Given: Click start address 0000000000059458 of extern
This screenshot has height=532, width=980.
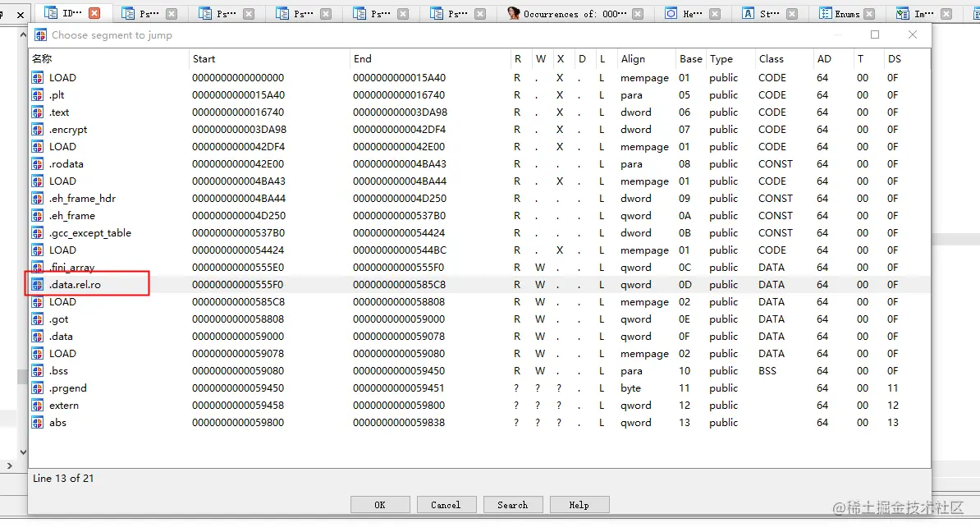Looking at the screenshot, I should (238, 405).
